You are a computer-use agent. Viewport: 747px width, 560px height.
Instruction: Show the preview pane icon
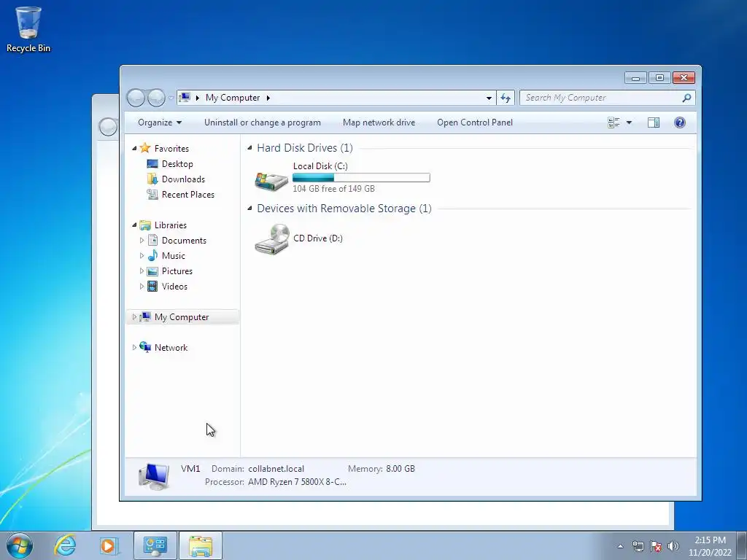pos(654,122)
